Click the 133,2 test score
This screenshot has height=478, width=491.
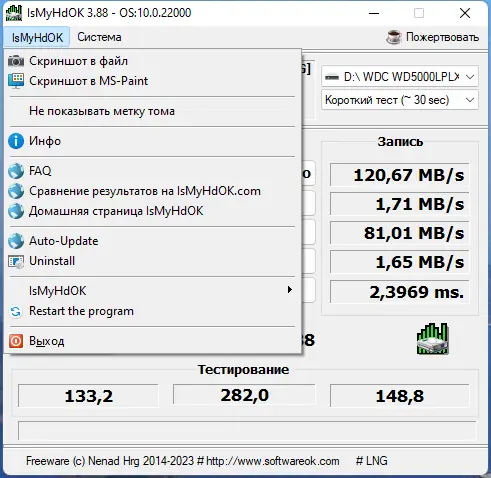88,396
